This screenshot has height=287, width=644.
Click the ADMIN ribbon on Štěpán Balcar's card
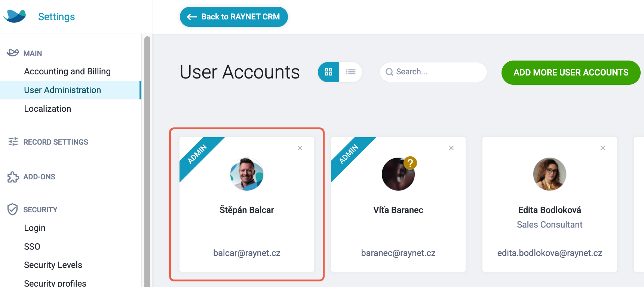197,154
